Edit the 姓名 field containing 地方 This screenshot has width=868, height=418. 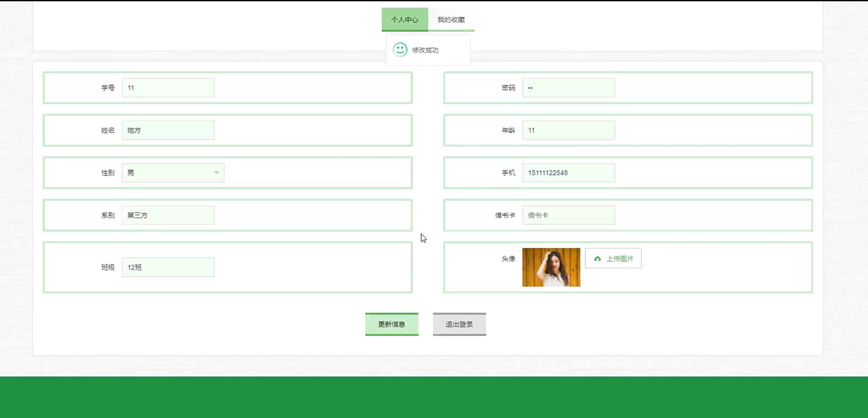168,130
